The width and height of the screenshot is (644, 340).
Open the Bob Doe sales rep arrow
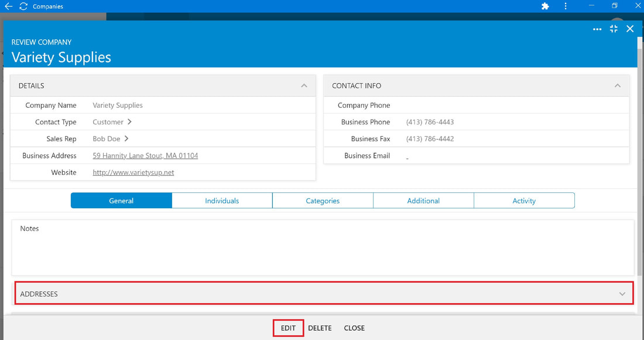126,138
